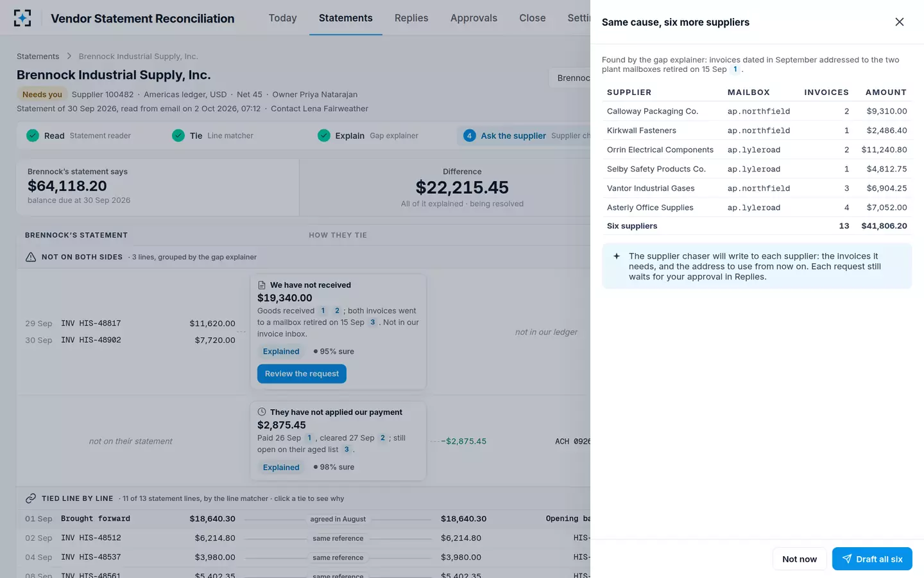Viewport: 924px width, 578px height.
Task: Click the green check icon beside Tie
Action: tap(178, 136)
